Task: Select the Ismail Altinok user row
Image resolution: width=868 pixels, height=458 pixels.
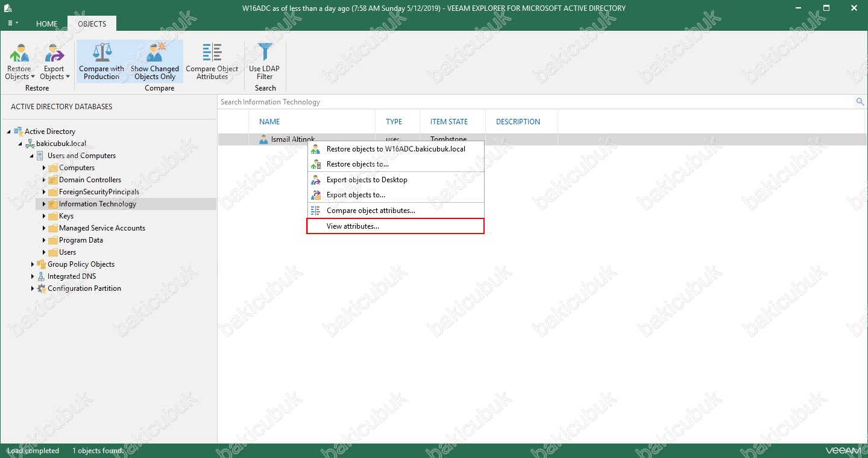Action: point(541,139)
